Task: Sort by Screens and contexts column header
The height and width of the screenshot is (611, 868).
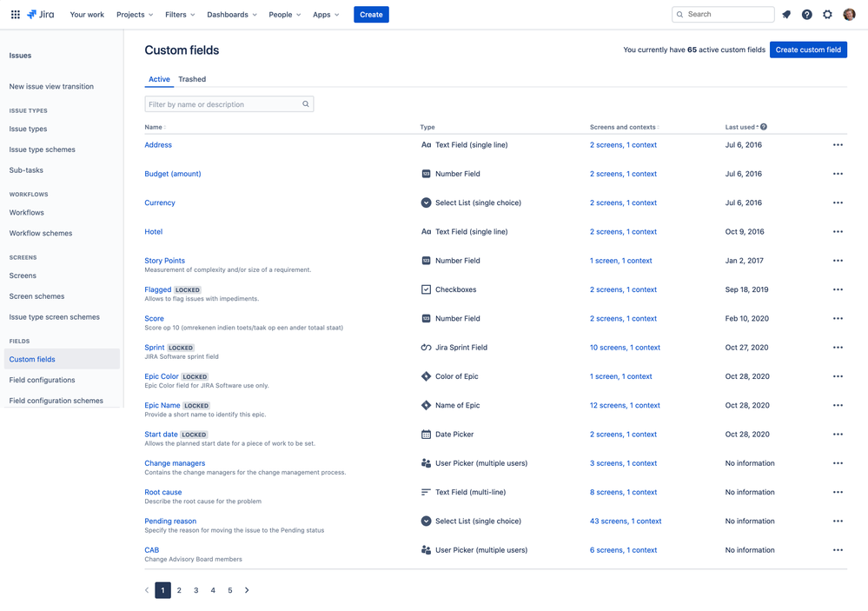Action: coord(625,127)
